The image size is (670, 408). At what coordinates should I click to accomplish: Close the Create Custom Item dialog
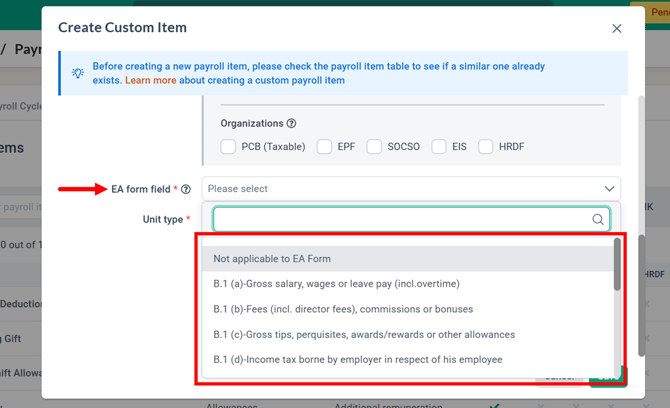point(617,29)
